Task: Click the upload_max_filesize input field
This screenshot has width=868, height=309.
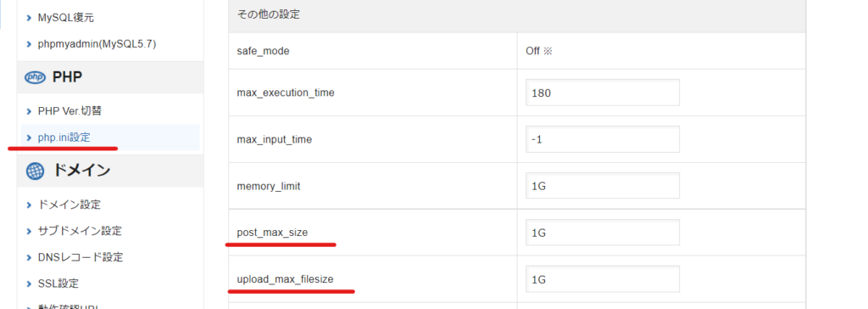Action: click(603, 279)
